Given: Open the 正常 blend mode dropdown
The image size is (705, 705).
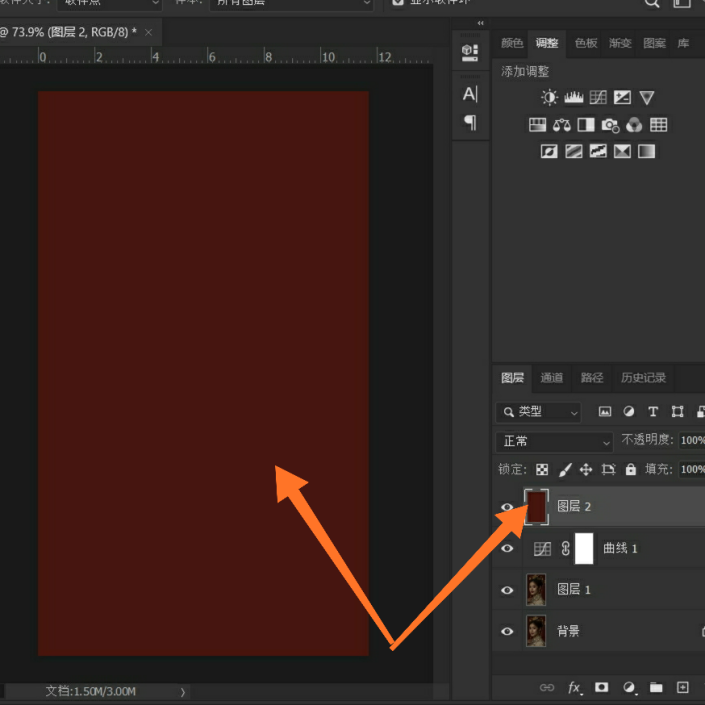Looking at the screenshot, I should click(554, 441).
